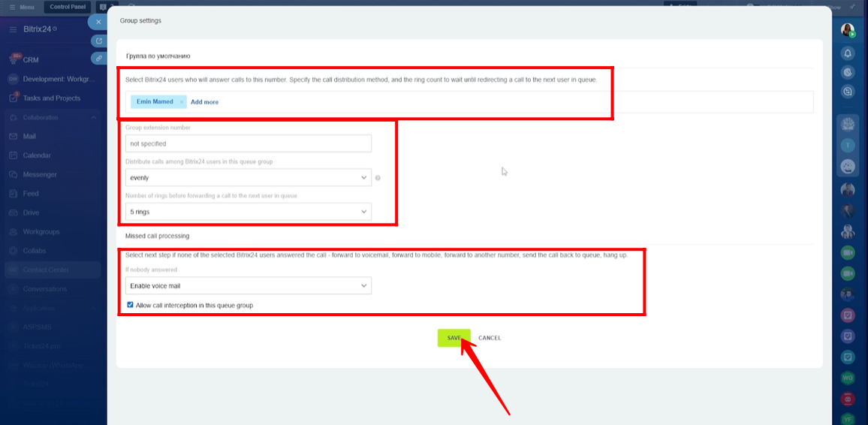Open notifications bell in right sidebar

(848, 53)
